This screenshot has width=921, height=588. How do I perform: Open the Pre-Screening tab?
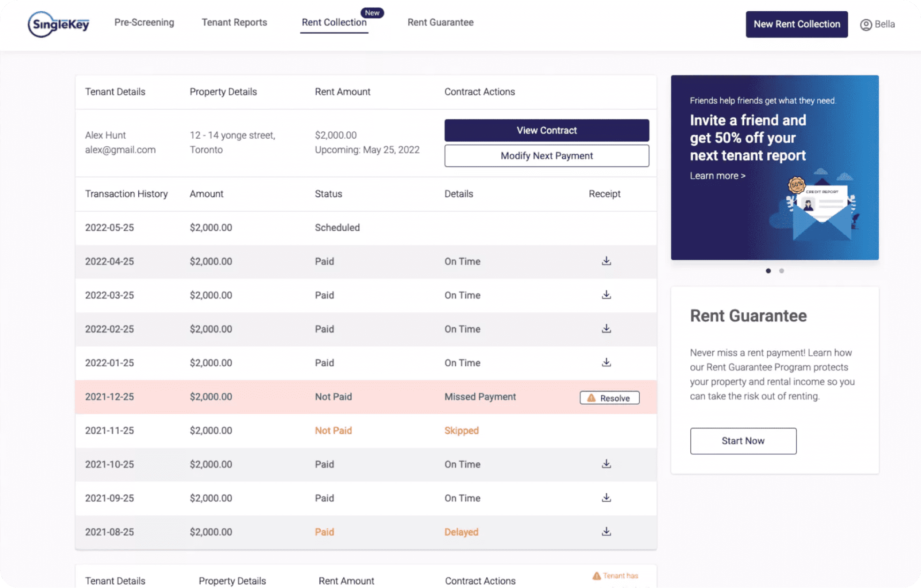point(144,23)
